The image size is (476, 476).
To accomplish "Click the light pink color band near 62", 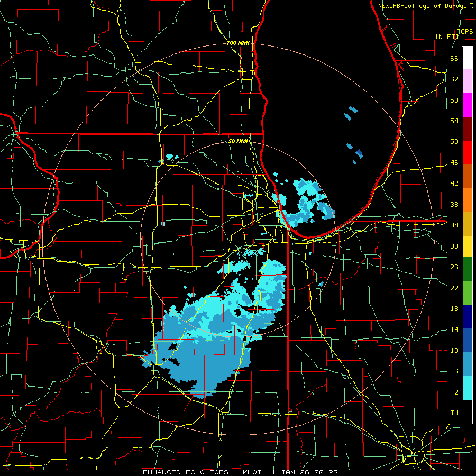I will (467, 81).
